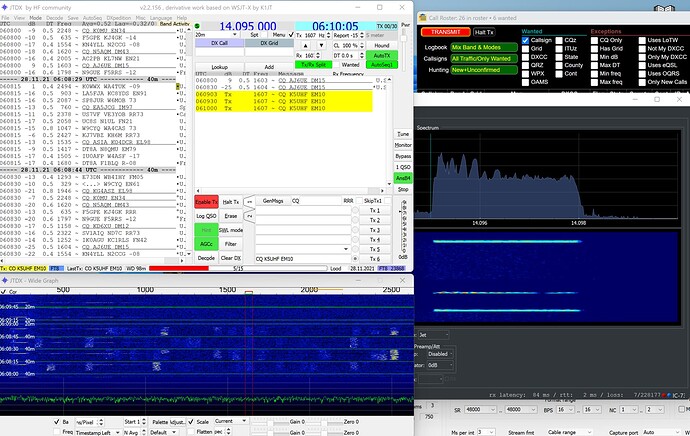The height and width of the screenshot is (436, 690).
Task: Check Uses LoTW in Call Roster
Action: coord(642,40)
